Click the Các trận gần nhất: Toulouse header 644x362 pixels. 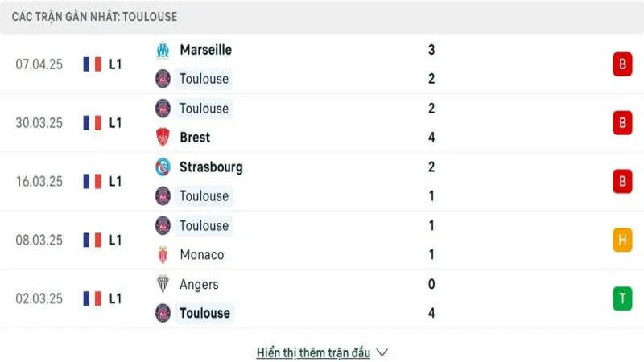(x=94, y=17)
